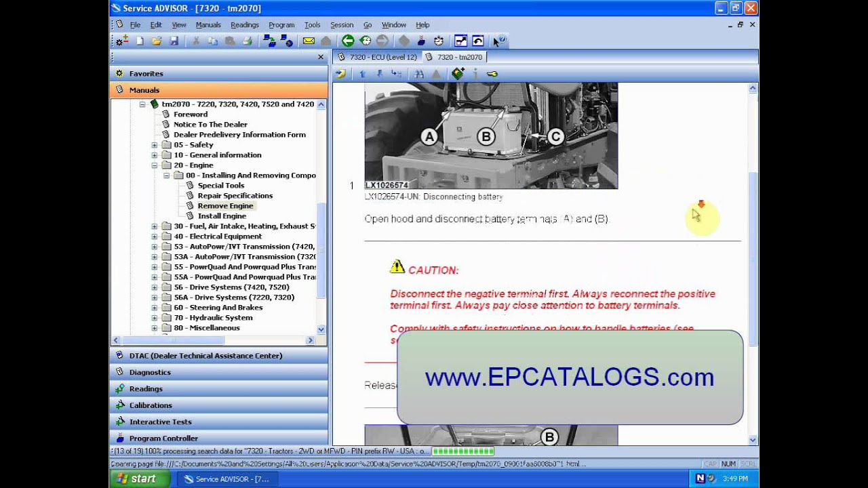Expand the 80 - Miscellaneous folder
This screenshot has width=868, height=488.
coord(155,328)
